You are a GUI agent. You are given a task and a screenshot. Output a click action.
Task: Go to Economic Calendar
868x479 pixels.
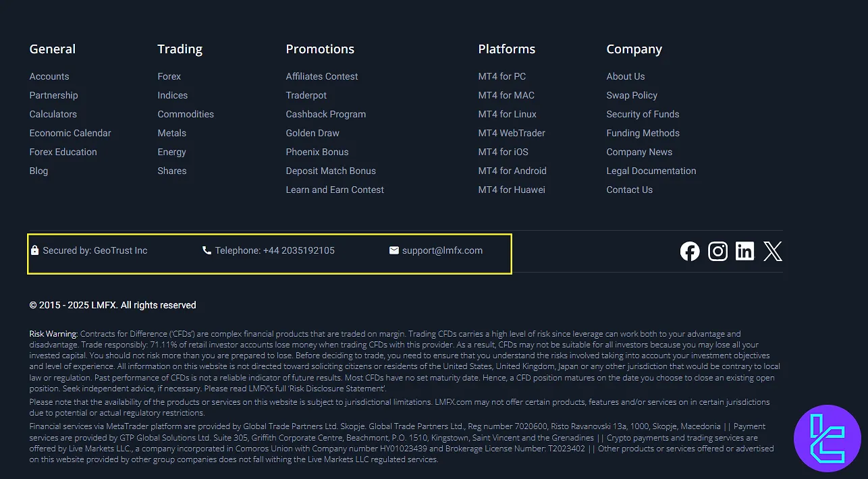70,133
